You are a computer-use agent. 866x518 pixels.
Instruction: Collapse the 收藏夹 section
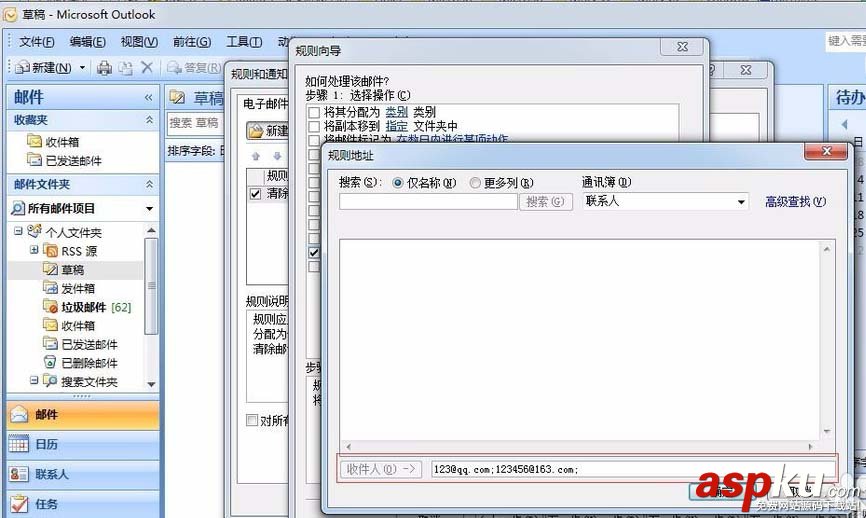pyautogui.click(x=149, y=120)
